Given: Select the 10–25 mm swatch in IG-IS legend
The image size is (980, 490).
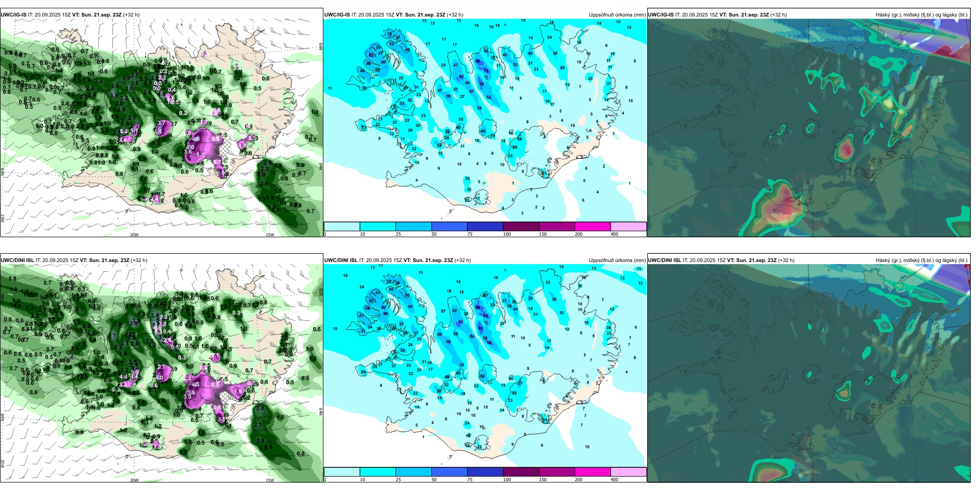Looking at the screenshot, I should [x=378, y=226].
